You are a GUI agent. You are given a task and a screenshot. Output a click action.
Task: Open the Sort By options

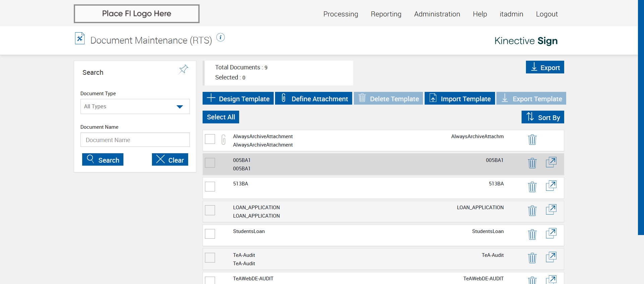[x=543, y=117]
